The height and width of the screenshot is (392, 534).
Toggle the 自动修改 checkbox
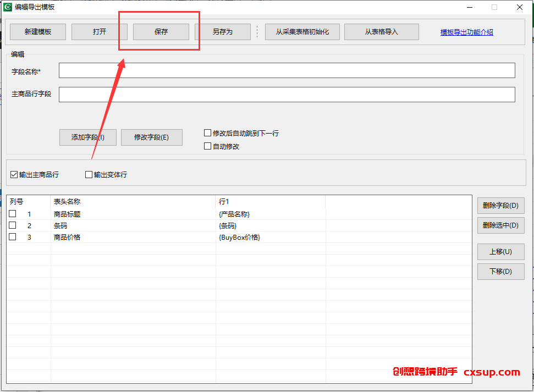click(x=207, y=146)
